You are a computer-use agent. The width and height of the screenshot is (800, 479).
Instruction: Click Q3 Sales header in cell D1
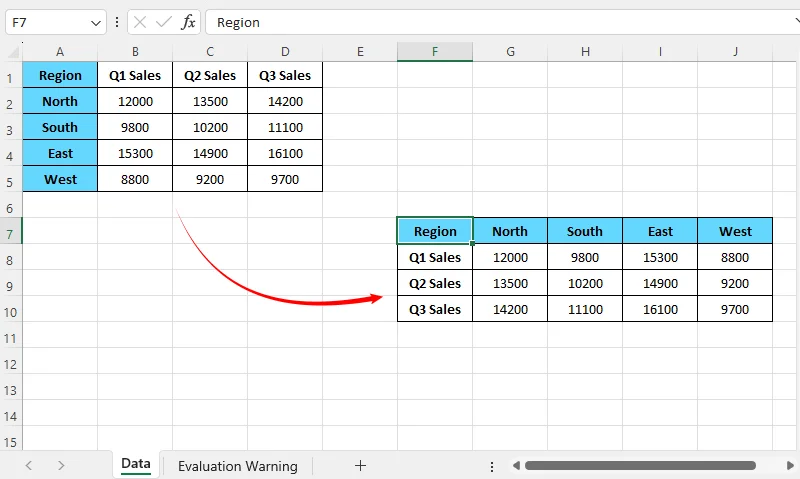click(x=285, y=75)
